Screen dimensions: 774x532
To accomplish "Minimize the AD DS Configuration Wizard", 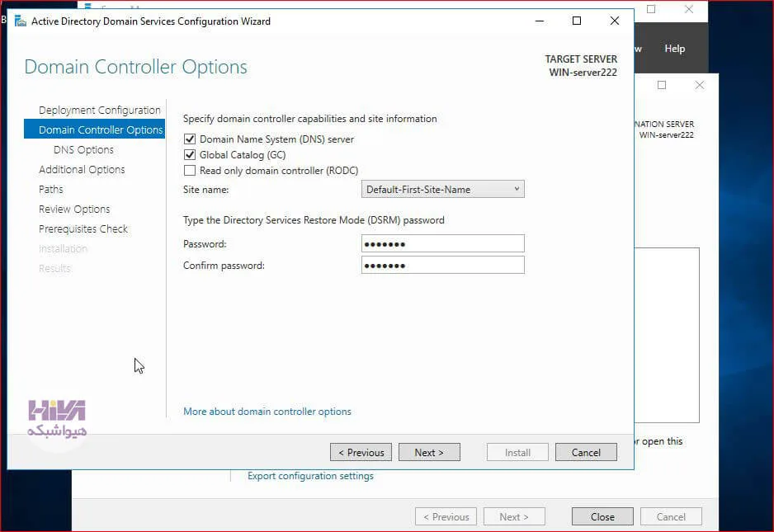I will (x=540, y=21).
